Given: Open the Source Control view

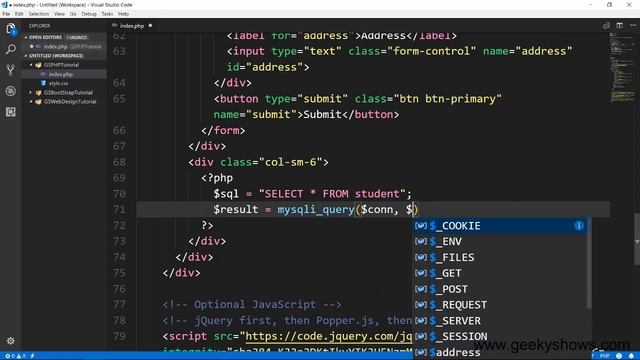Looking at the screenshot, I should [11, 70].
